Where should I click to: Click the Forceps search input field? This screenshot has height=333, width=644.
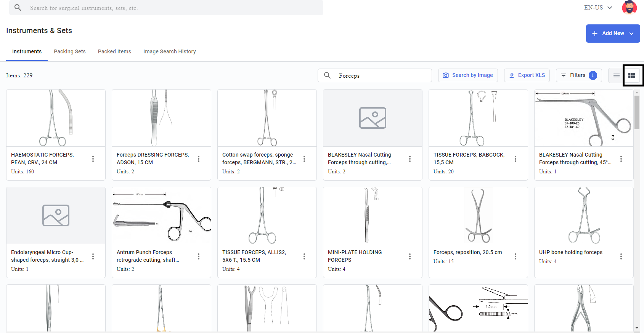[x=375, y=75]
